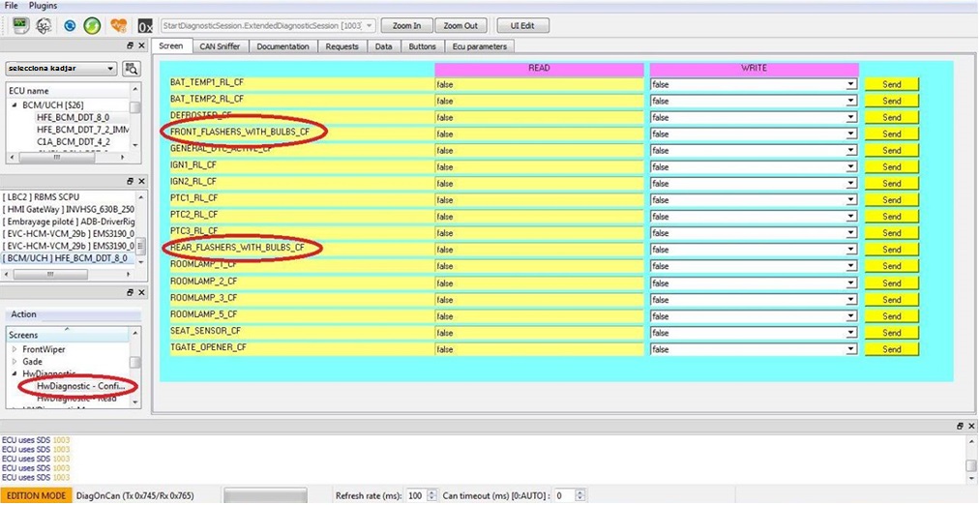This screenshot has height=505, width=980.
Task: Send the ROOMLAMP_5_CF value
Action: [892, 316]
